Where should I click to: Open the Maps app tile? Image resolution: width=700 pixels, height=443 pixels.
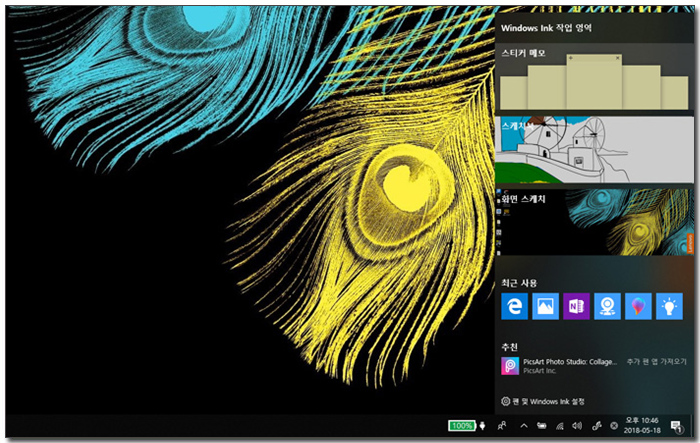click(x=606, y=308)
